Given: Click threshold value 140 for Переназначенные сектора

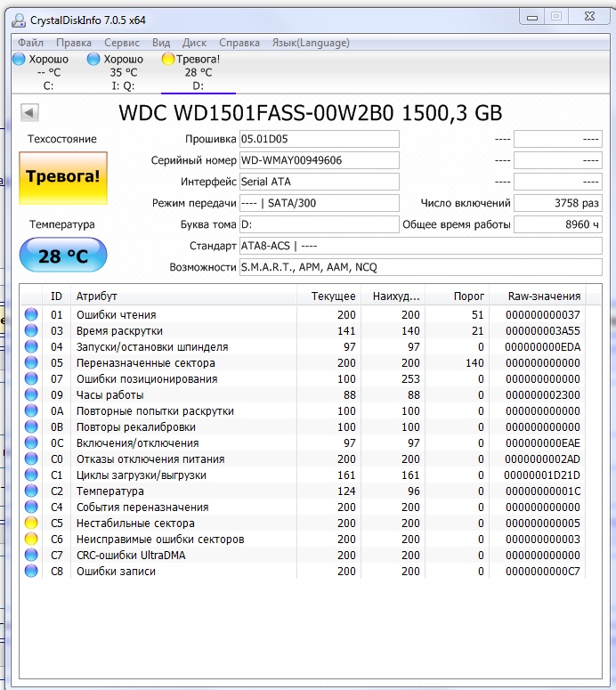Looking at the screenshot, I should pos(474,363).
